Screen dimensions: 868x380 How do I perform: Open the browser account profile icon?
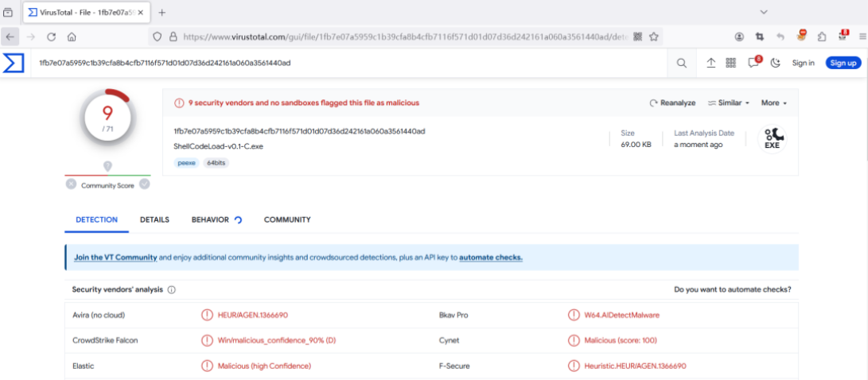click(x=740, y=37)
